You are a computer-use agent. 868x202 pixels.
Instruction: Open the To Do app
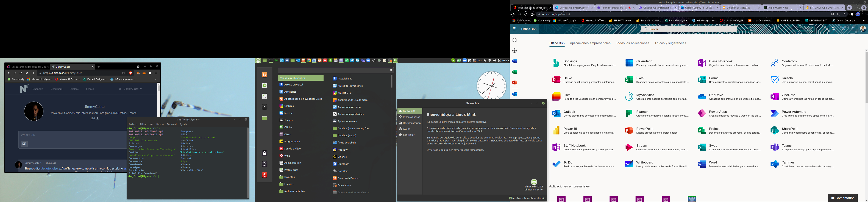click(x=584, y=164)
